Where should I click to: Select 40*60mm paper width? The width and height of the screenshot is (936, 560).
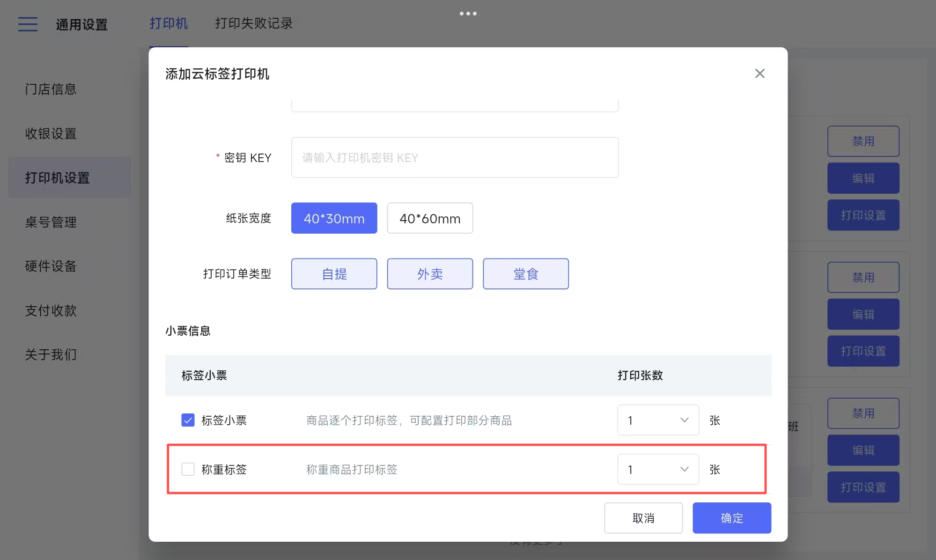pos(429,218)
